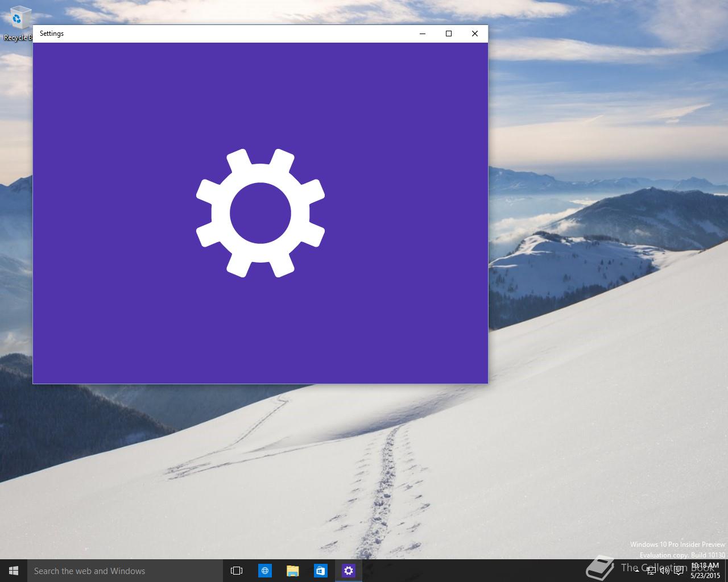This screenshot has width=728, height=582.
Task: Close the Settings window
Action: (475, 34)
